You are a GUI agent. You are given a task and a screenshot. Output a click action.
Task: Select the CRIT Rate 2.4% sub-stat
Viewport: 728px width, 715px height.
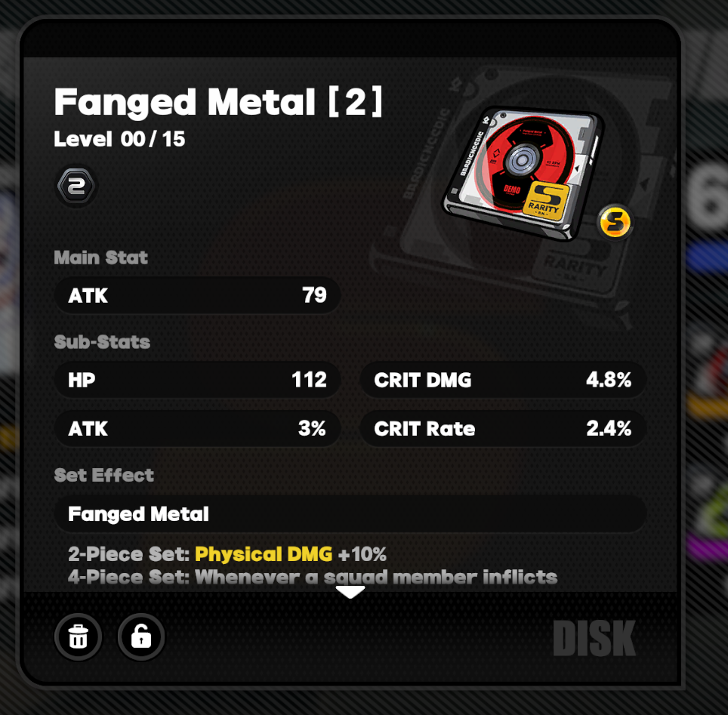tap(503, 429)
